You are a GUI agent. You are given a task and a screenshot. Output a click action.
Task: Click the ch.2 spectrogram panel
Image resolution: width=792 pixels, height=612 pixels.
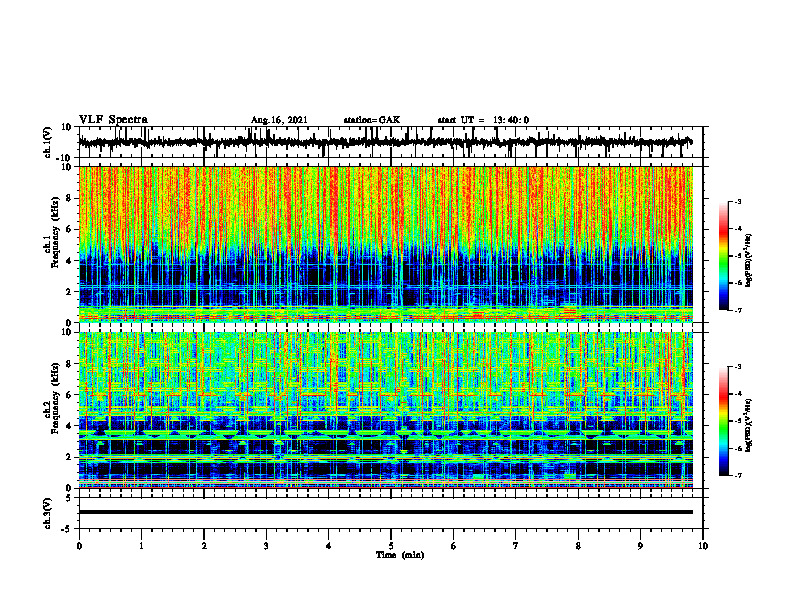[x=386, y=410]
